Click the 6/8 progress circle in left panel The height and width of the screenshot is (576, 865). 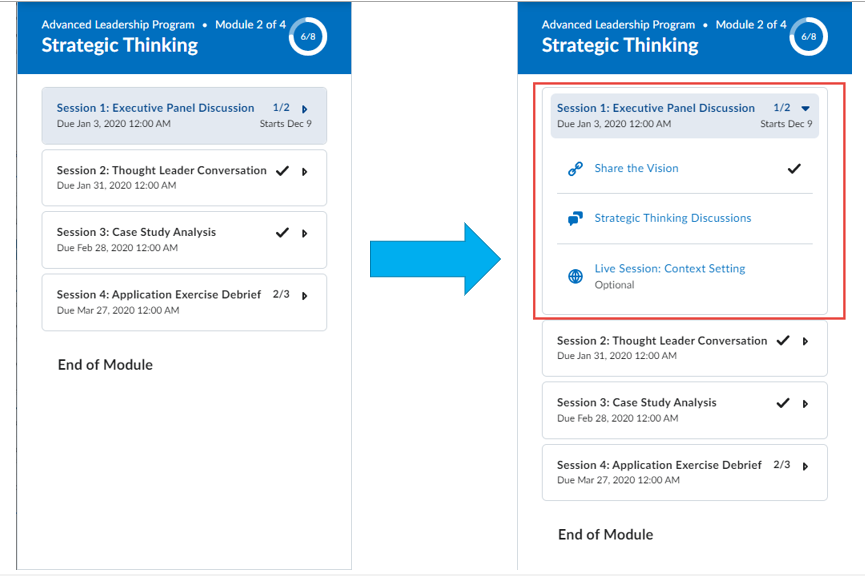pyautogui.click(x=308, y=36)
